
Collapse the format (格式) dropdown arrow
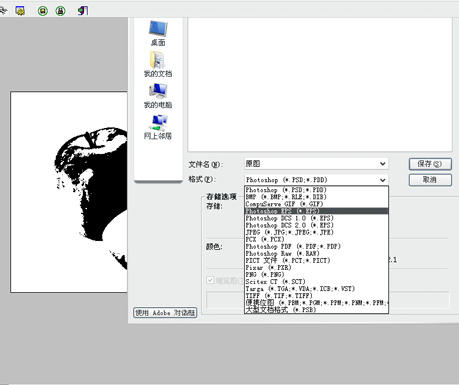pos(383,180)
